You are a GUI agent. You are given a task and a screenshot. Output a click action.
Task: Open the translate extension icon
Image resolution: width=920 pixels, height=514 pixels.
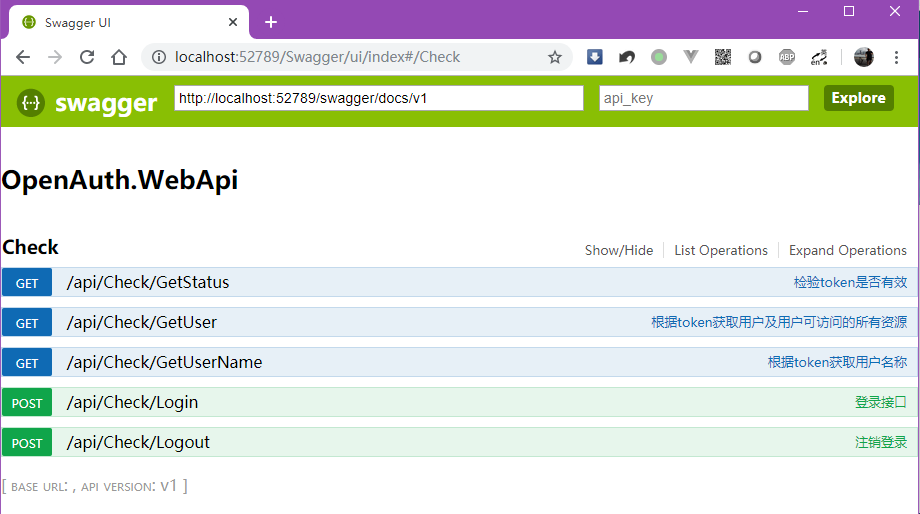[819, 57]
